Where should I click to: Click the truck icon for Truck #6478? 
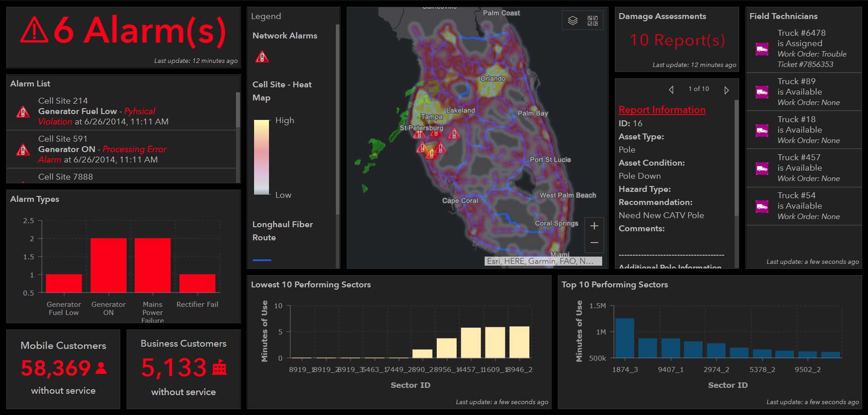pyautogui.click(x=762, y=49)
